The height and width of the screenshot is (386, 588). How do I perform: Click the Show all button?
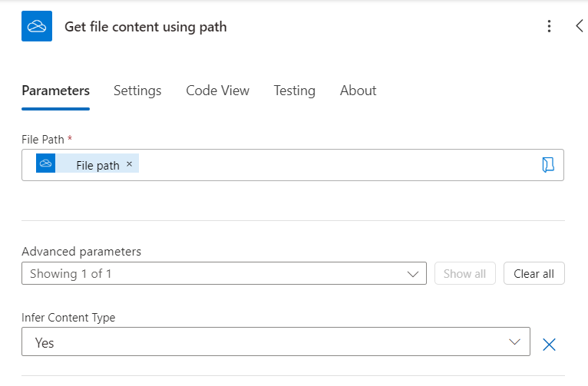point(464,273)
